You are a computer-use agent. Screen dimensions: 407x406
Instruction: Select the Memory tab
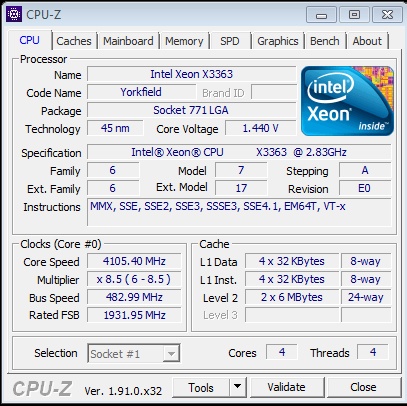tap(184, 41)
